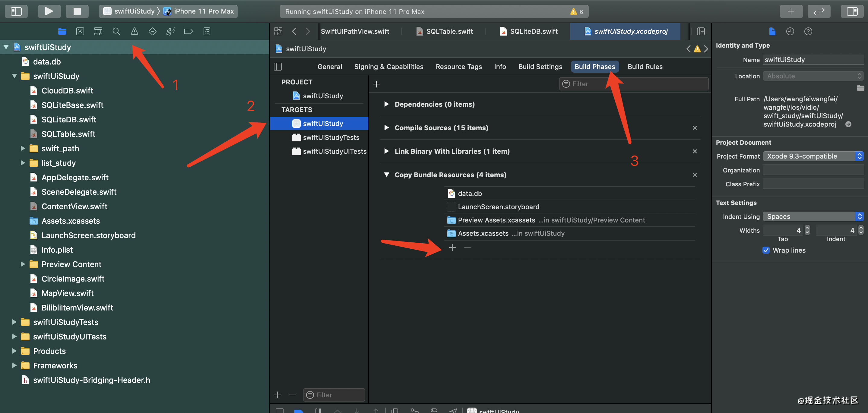Viewport: 868px width, 413px height.
Task: Open the Breakpoint navigator icon
Action: [188, 31]
